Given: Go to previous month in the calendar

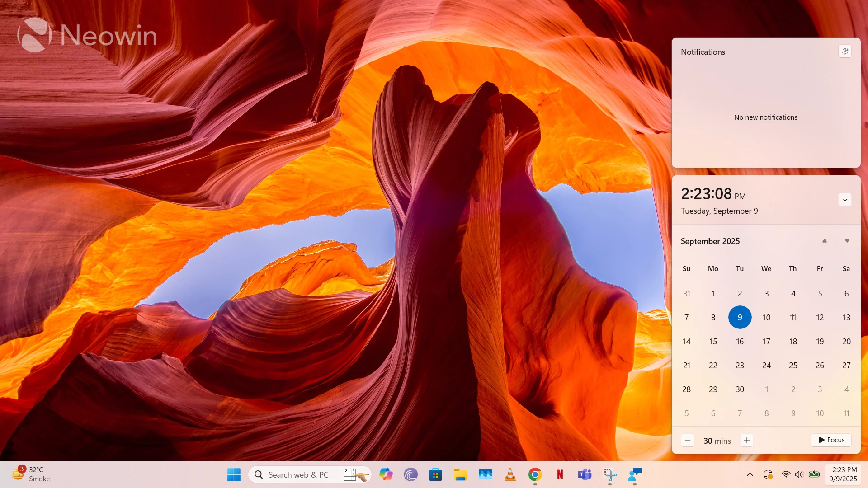Looking at the screenshot, I should pyautogui.click(x=825, y=241).
